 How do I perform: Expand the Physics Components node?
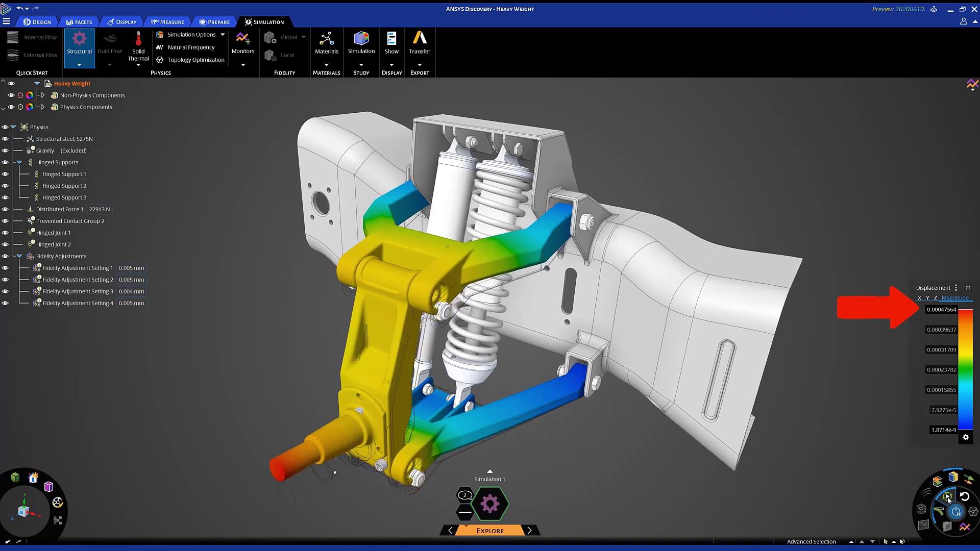(43, 107)
